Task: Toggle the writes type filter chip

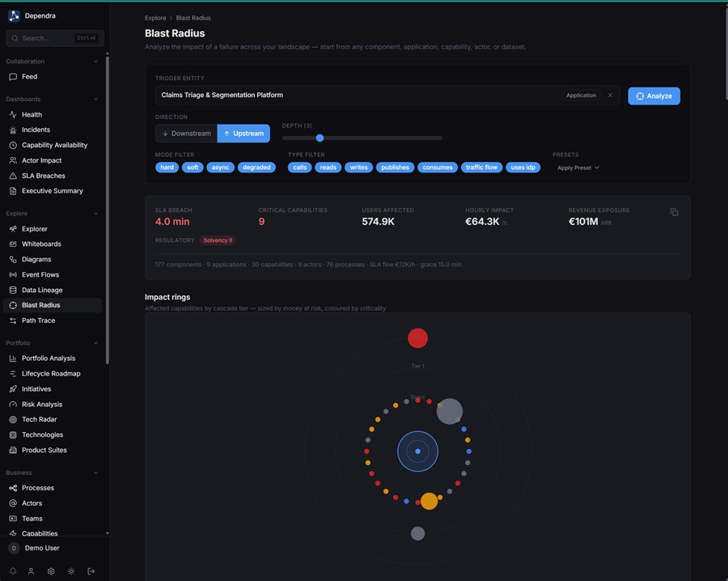Action: [x=358, y=168]
